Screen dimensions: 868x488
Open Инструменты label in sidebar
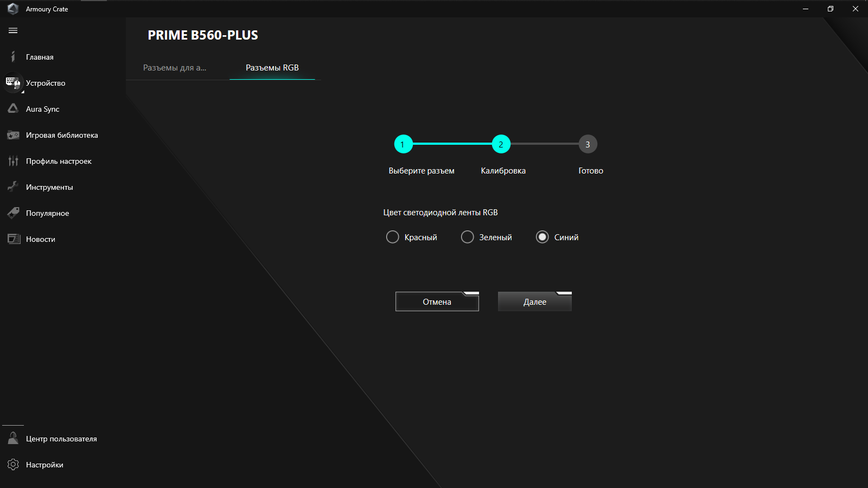(49, 187)
